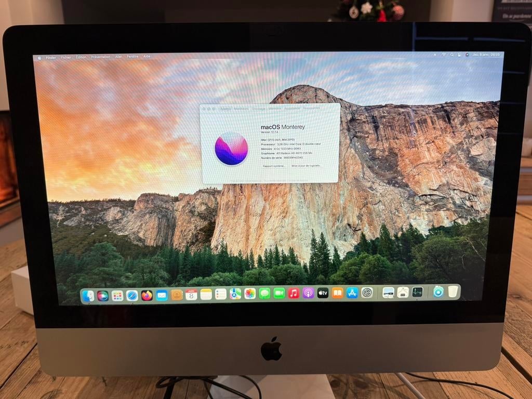Image resolution: width=532 pixels, height=399 pixels.
Task: Open the Présentation menu
Action: click(x=100, y=57)
